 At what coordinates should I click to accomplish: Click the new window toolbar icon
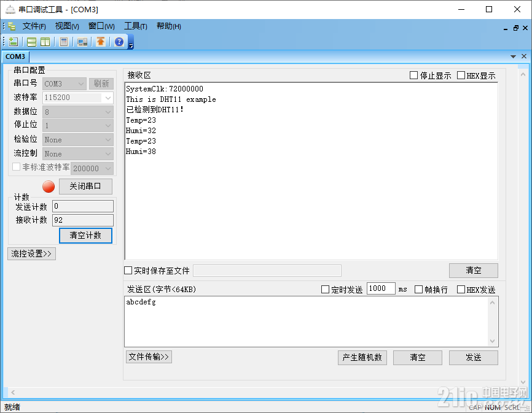point(14,42)
